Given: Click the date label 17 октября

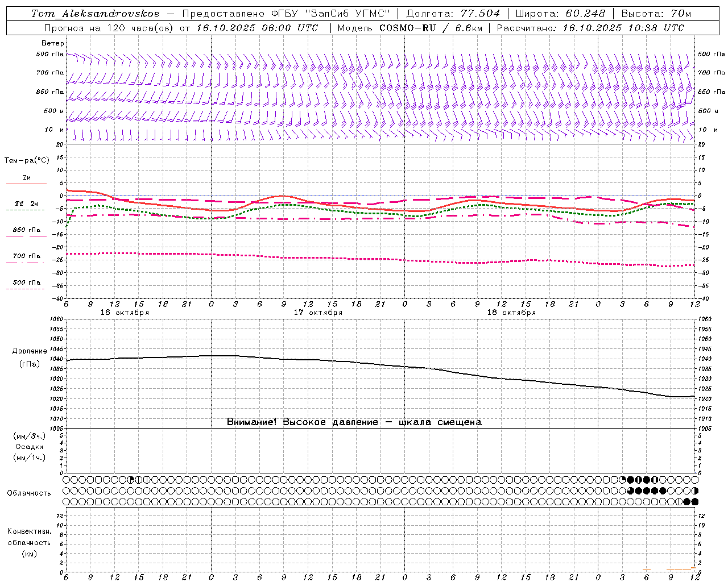Looking at the screenshot, I should point(318,313).
